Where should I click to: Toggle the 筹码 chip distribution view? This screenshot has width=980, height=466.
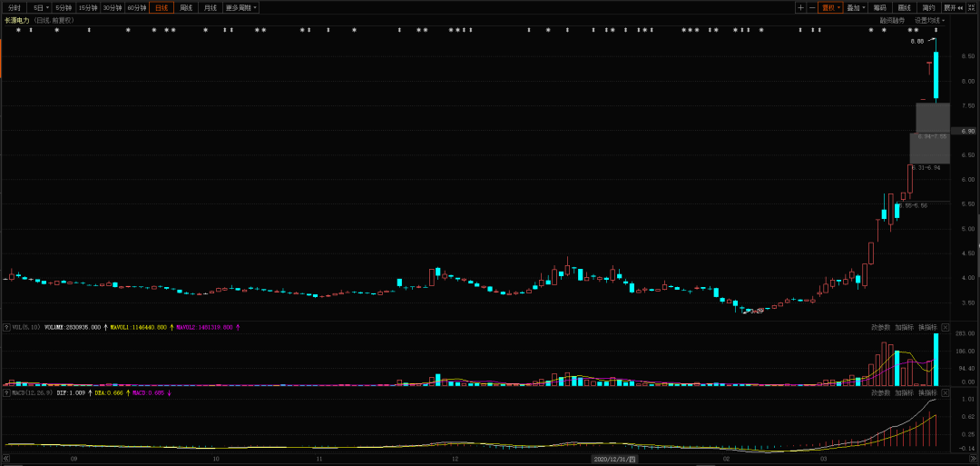pyautogui.click(x=880, y=8)
